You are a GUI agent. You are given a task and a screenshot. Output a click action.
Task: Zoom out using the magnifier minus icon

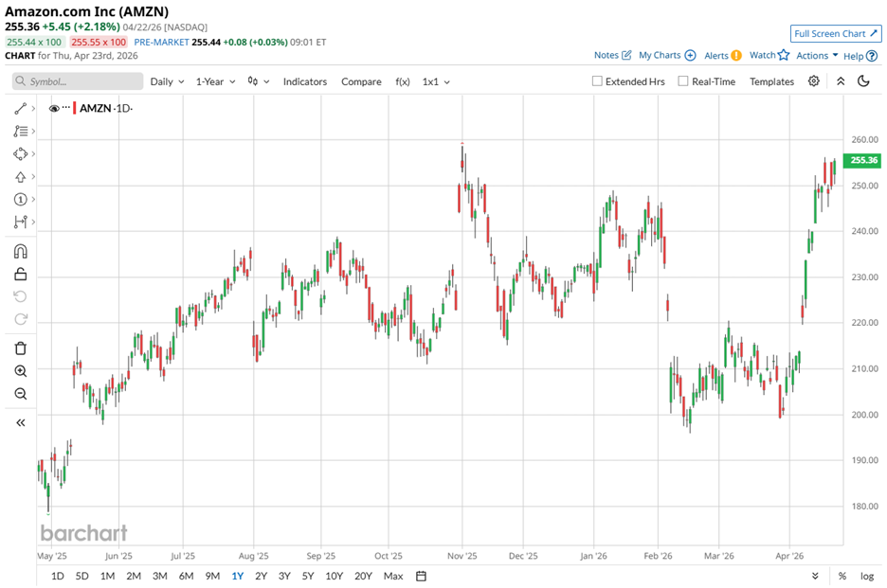[20, 394]
